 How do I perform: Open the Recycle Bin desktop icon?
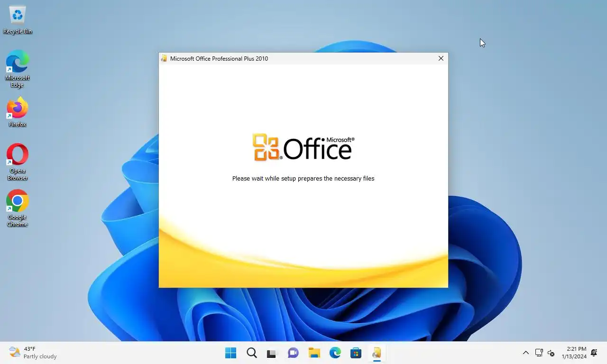coord(18,20)
